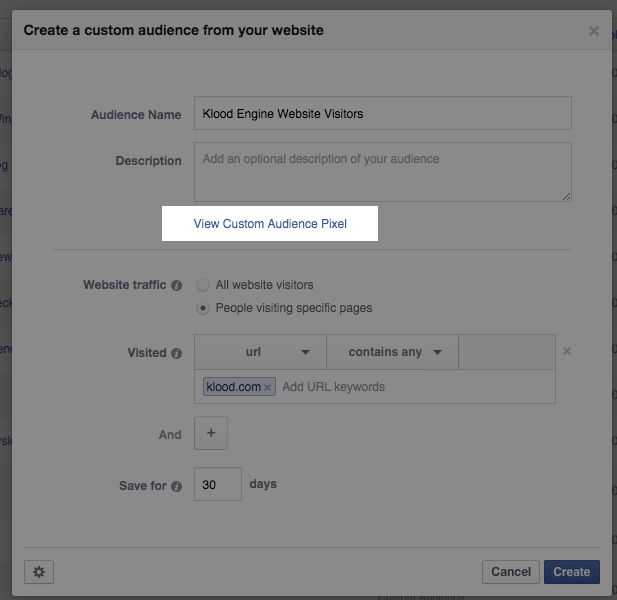Grab the Description box resize handle
The image size is (617, 600).
[x=566, y=196]
